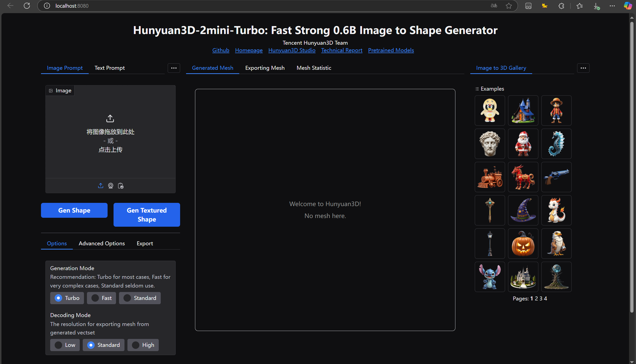The width and height of the screenshot is (636, 364).
Task: Go to examples page 3
Action: (x=541, y=298)
